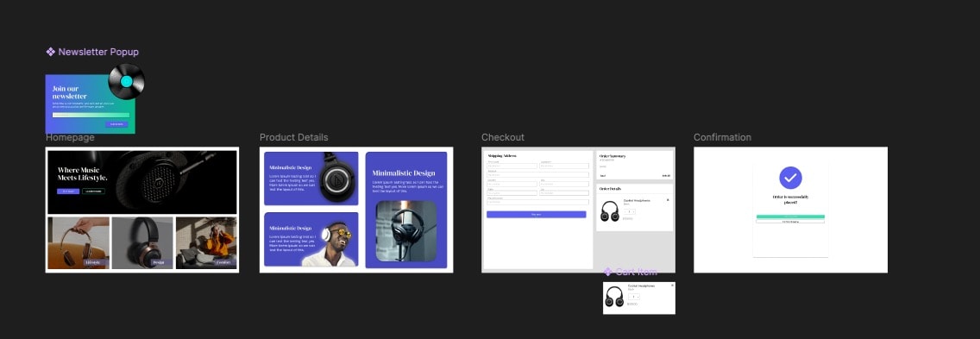
Task: Click the quantity stepper in Order Details item
Action: (x=630, y=211)
